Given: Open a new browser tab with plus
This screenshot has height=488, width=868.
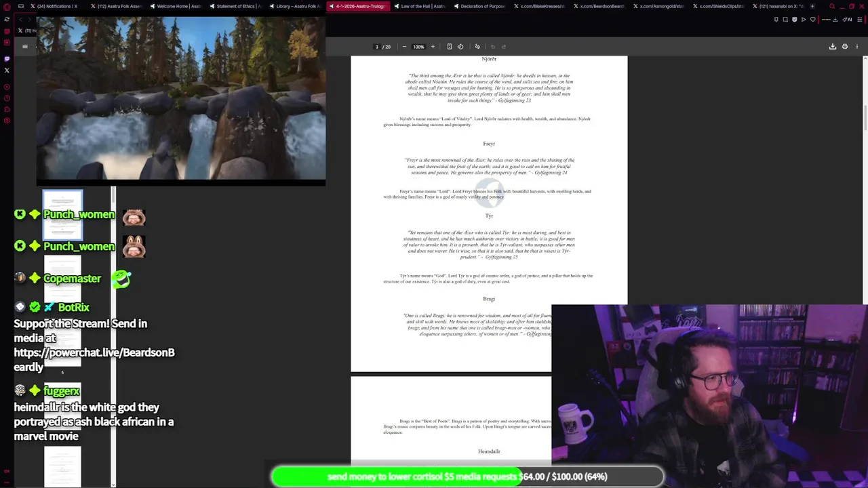Looking at the screenshot, I should tap(812, 6).
